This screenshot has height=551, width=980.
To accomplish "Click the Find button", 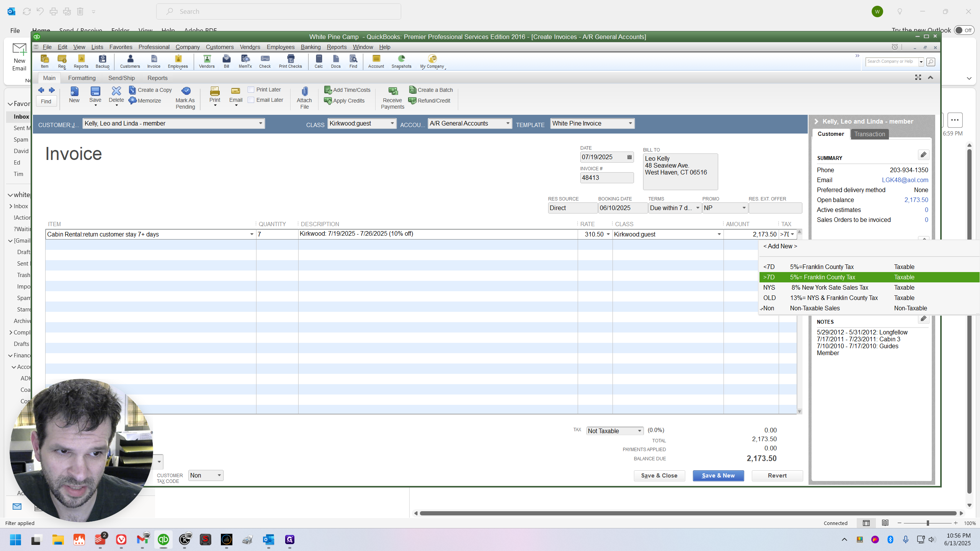I will point(46,101).
